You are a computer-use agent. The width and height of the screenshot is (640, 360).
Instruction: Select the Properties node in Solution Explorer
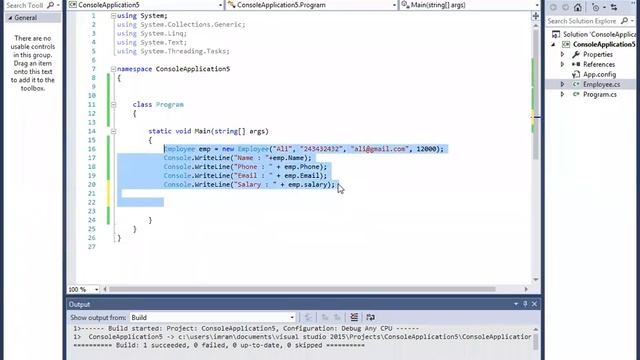click(598, 54)
